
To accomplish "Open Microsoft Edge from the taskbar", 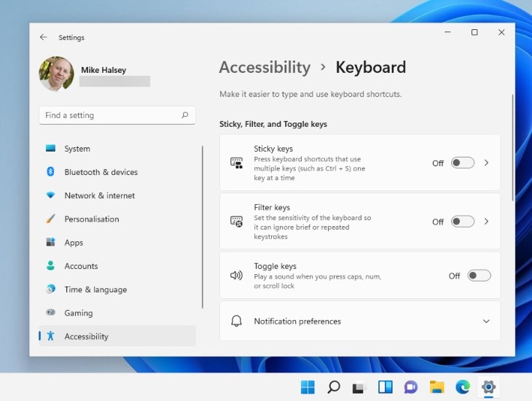I will click(x=462, y=387).
